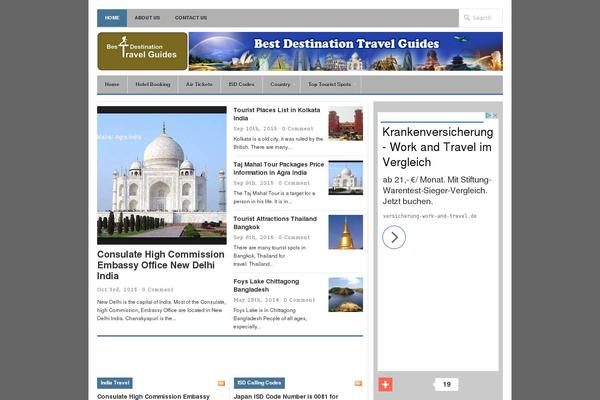600x400 pixels.
Task: Expand the Top Tourist Spots menu
Action: pos(330,84)
